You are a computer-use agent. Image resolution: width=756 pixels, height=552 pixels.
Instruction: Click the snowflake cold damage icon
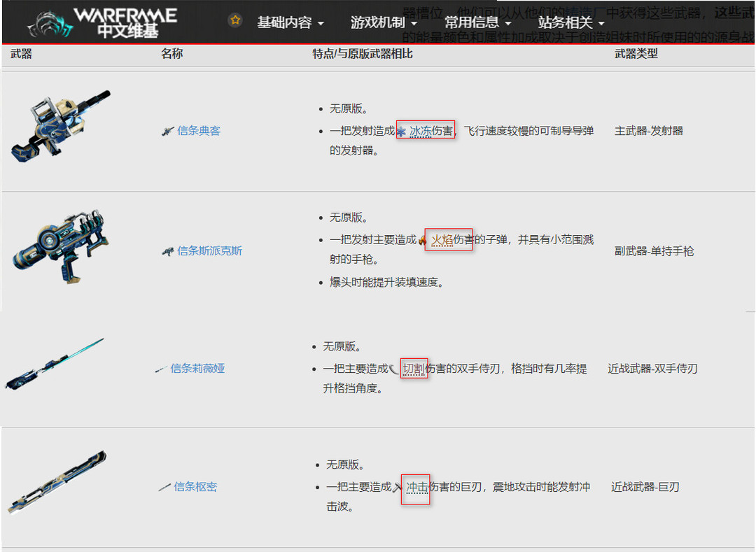tap(401, 131)
